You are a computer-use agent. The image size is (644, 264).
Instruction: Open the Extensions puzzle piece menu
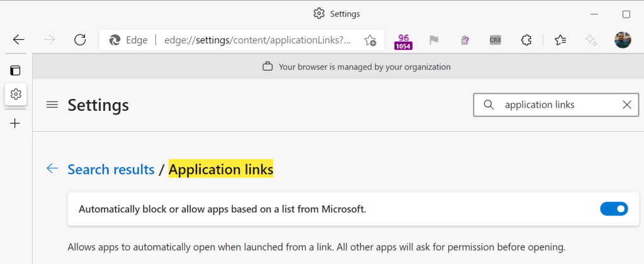coord(527,40)
